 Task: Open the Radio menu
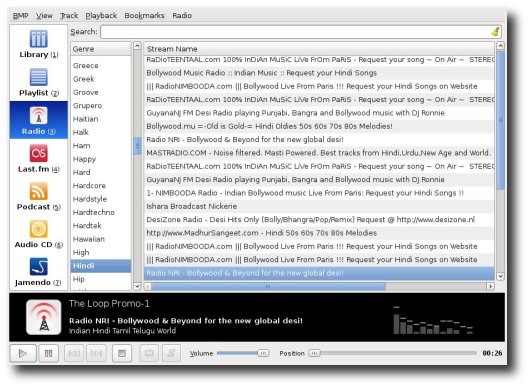click(182, 16)
